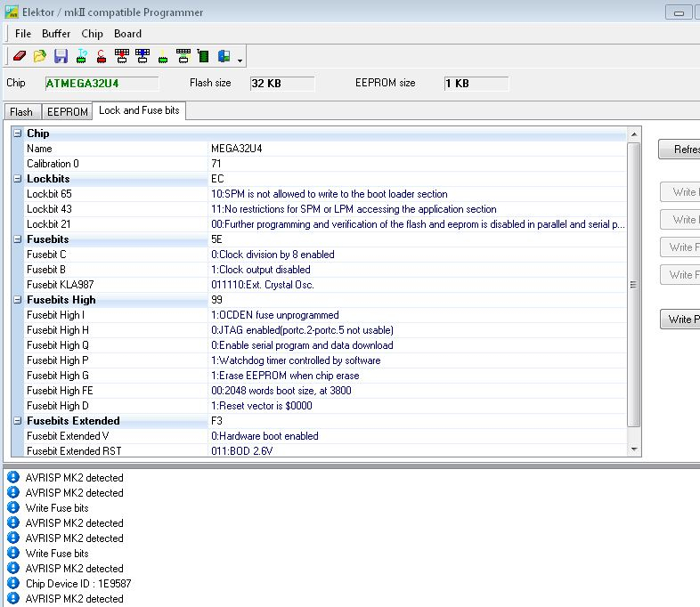The image size is (700, 607).
Task: Click the fuse list vertical scrollbar
Action: pyautogui.click(x=634, y=285)
